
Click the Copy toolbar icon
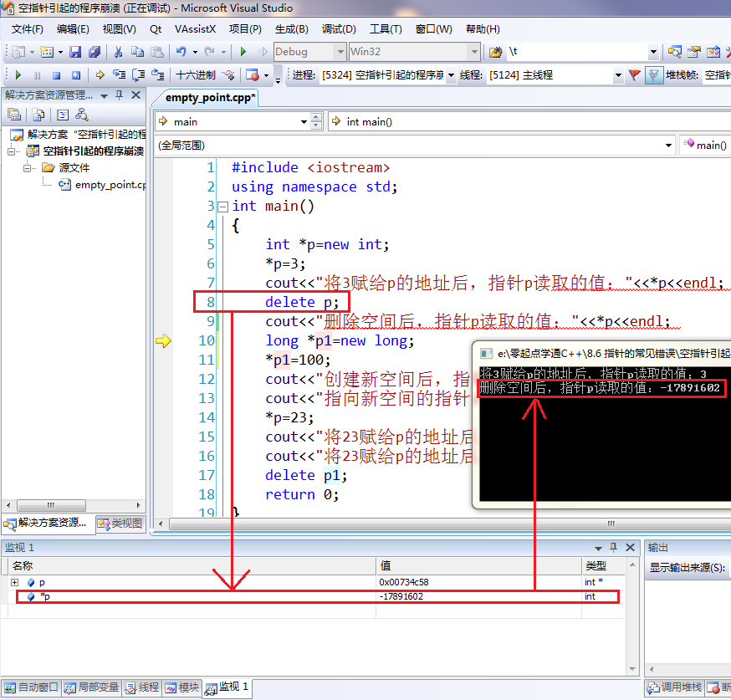137,52
